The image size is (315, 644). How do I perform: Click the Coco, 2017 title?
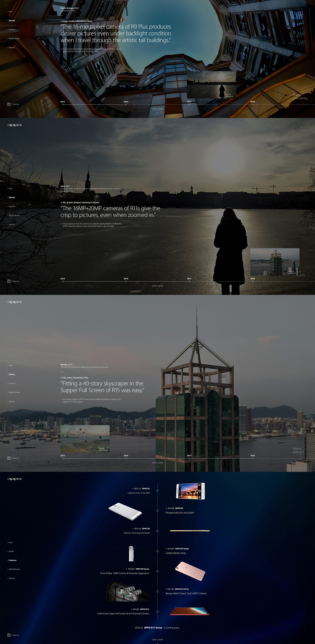click(x=65, y=186)
